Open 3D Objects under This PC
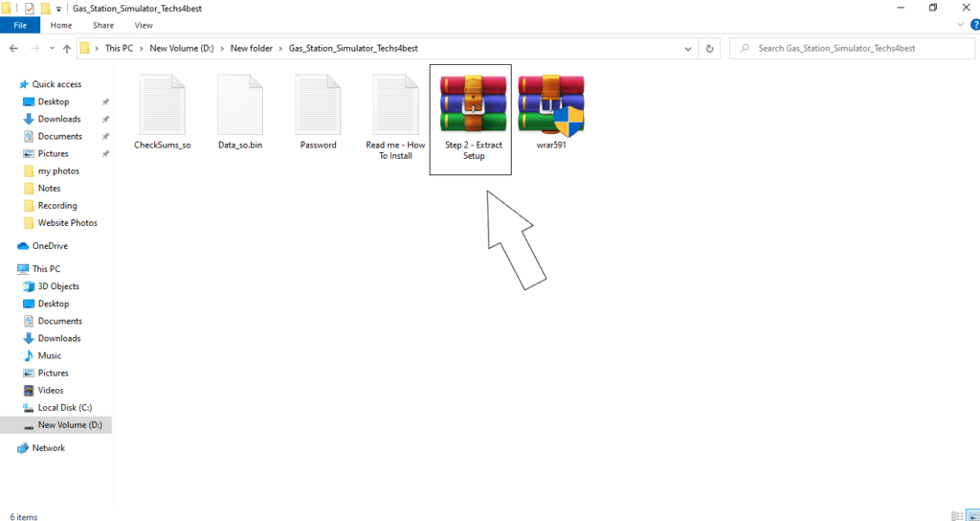Viewport: 980px width, 521px height. (x=58, y=286)
